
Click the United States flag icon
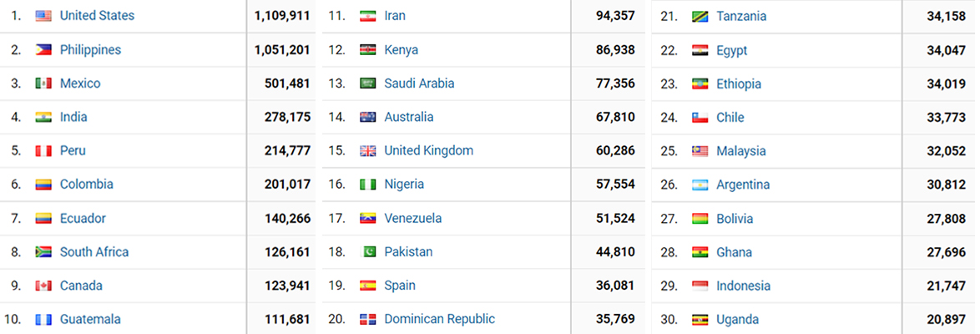click(44, 16)
